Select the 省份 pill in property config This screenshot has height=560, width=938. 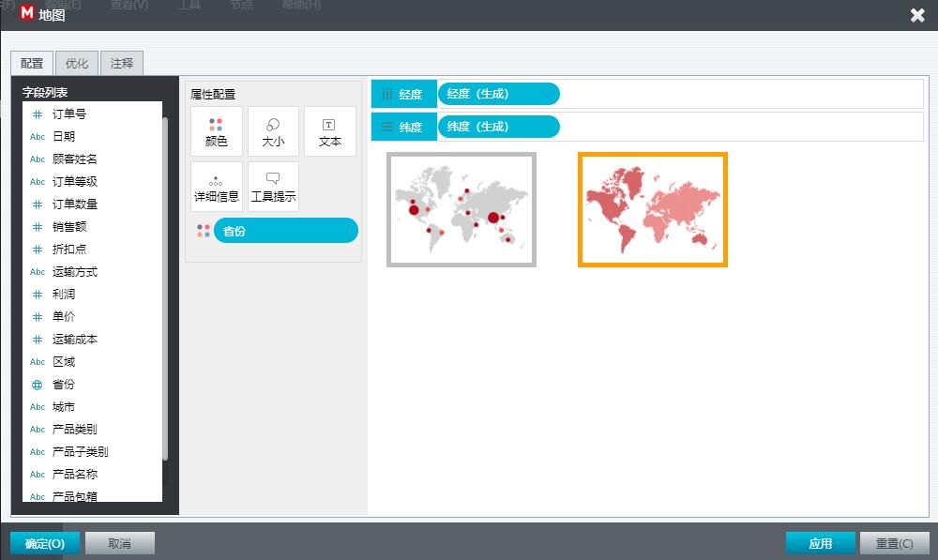point(285,231)
